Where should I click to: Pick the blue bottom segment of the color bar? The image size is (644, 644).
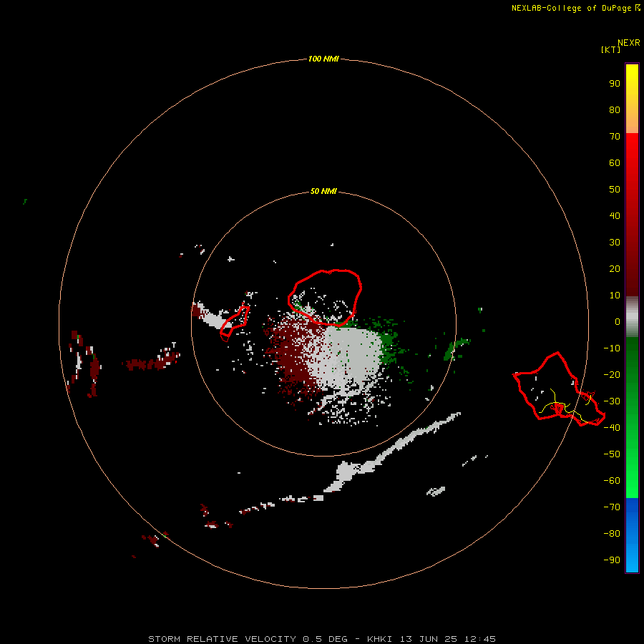click(632, 535)
